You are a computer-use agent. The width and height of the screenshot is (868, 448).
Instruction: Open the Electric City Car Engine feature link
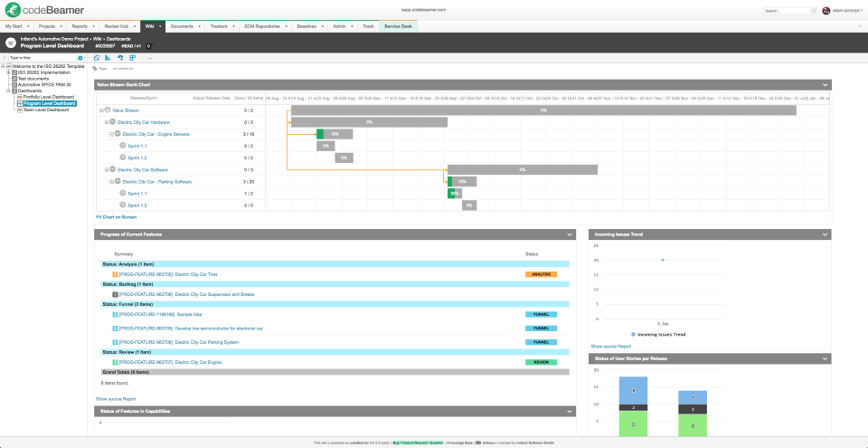(197, 362)
